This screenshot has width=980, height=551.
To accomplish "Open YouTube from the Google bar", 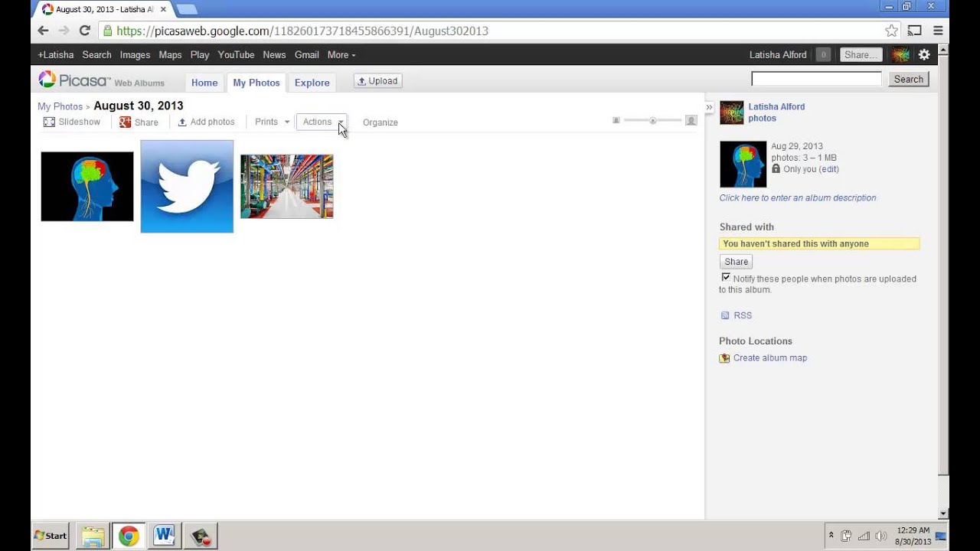I will (236, 54).
